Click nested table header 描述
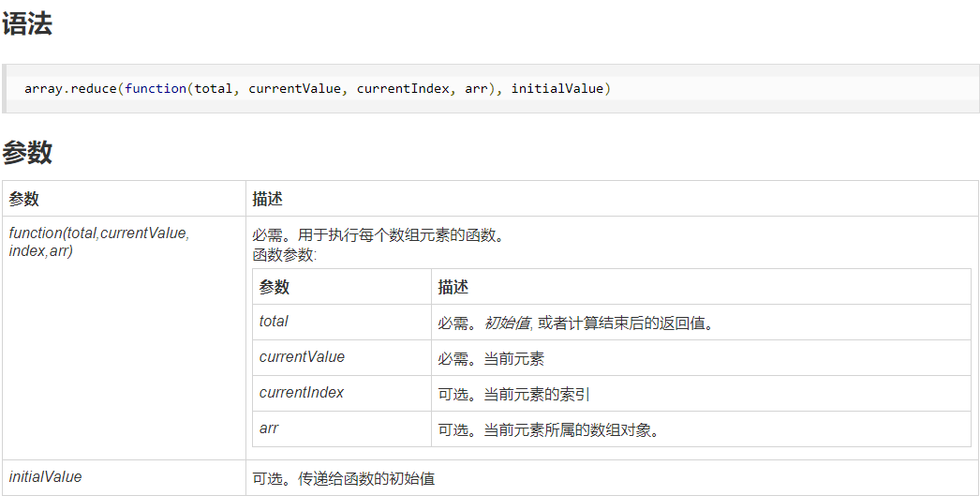 (x=453, y=287)
